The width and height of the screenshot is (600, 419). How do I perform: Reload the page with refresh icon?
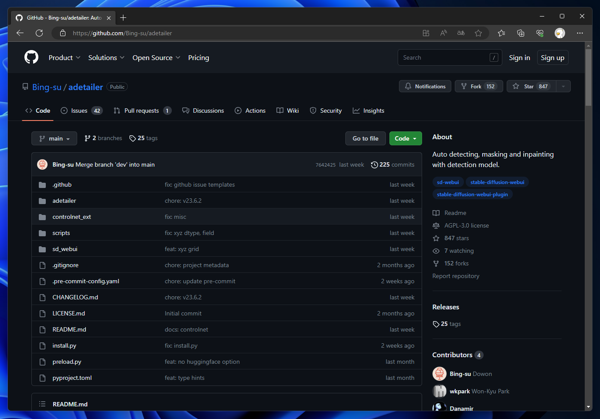pos(39,33)
